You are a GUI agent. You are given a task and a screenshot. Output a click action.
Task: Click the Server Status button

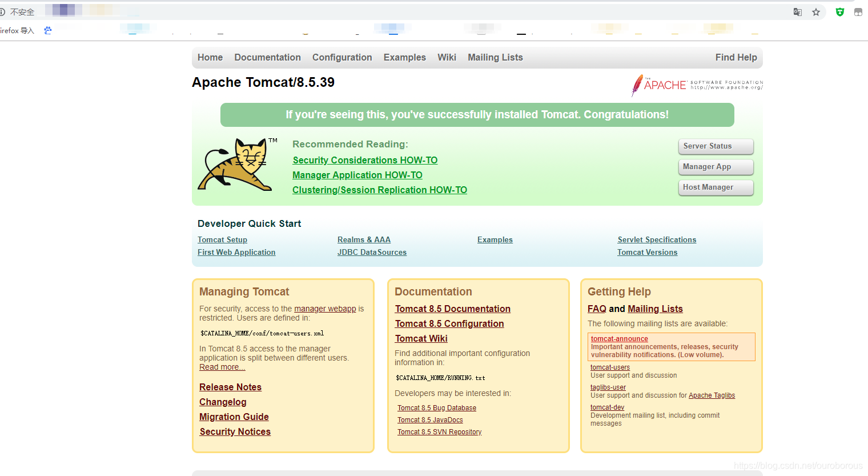[x=716, y=146]
